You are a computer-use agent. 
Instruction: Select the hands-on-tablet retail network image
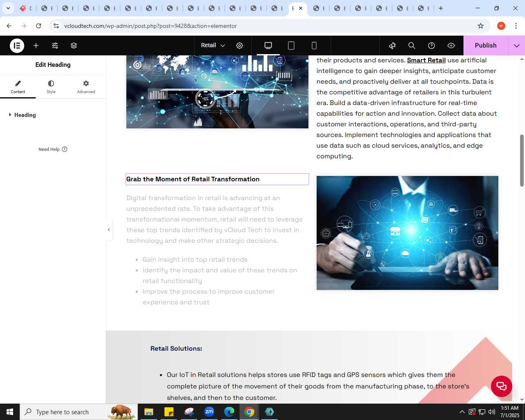[407, 233]
